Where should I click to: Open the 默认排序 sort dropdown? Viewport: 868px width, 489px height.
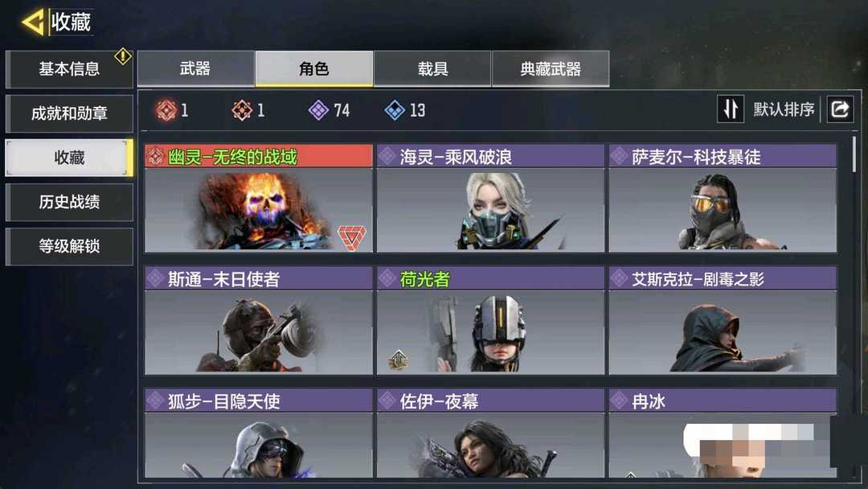784,109
